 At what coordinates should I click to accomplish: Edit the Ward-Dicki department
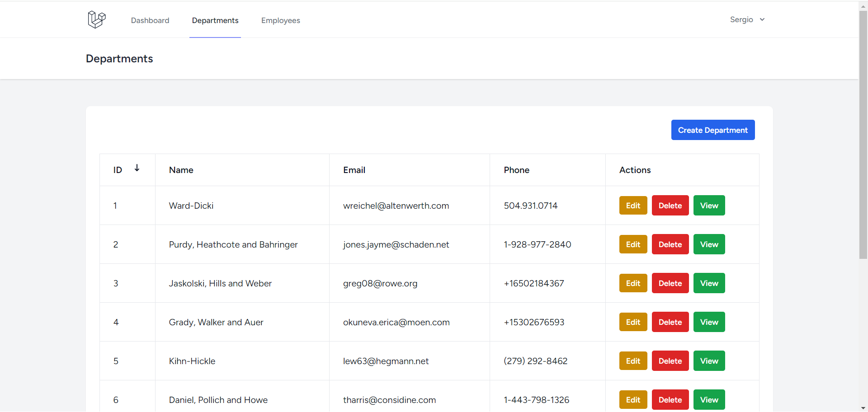coord(633,205)
